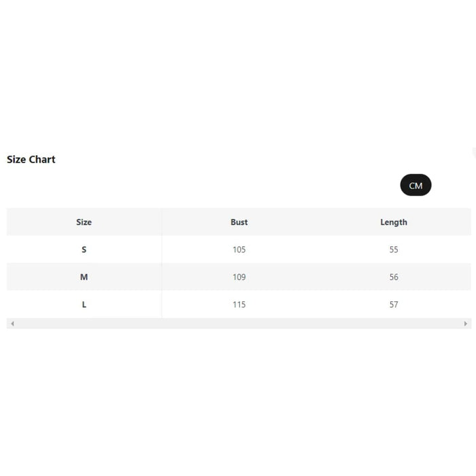
Task: Click the scrollbar right arrow
Action: point(466,324)
